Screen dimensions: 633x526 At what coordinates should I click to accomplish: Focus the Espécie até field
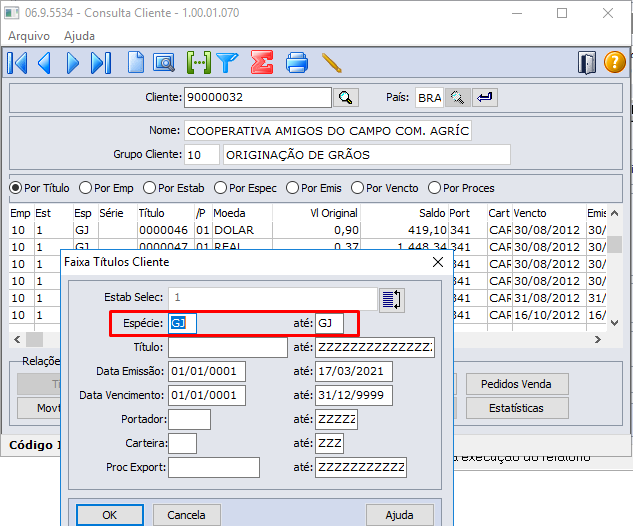(329, 323)
